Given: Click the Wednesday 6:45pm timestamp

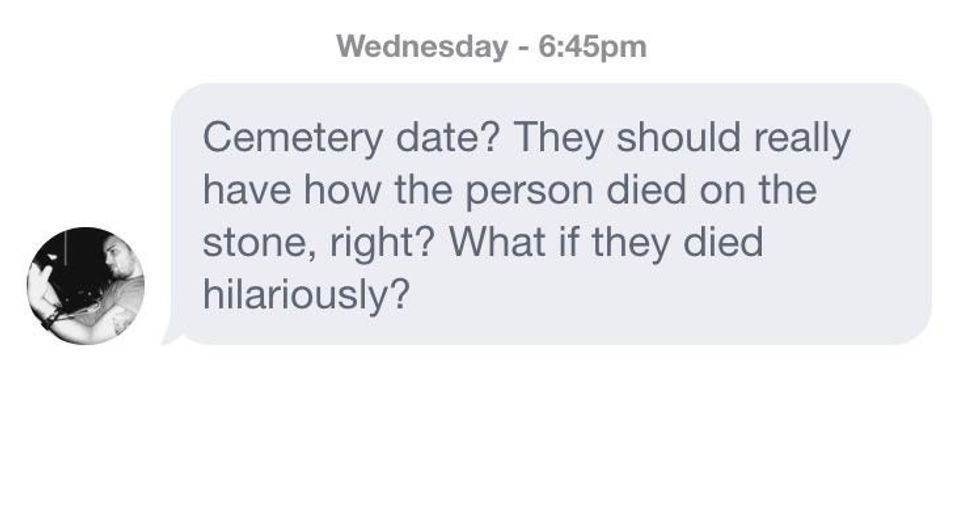Looking at the screenshot, I should pos(491,46).
